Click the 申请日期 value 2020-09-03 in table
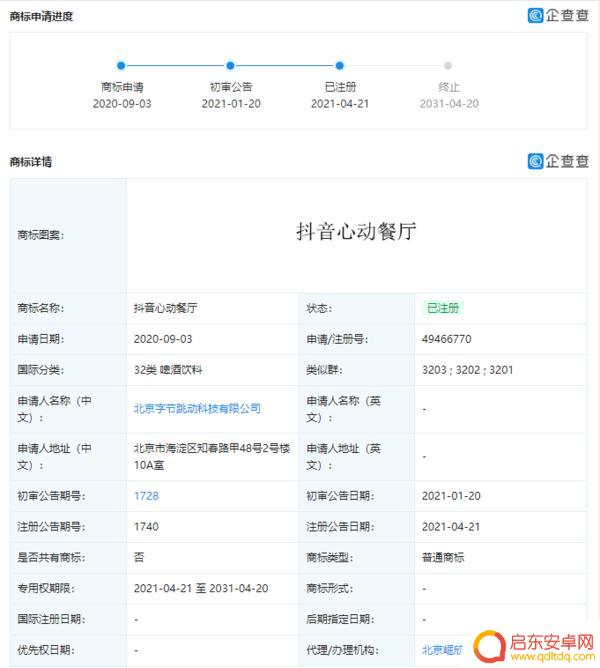The width and height of the screenshot is (600, 668). tap(163, 339)
